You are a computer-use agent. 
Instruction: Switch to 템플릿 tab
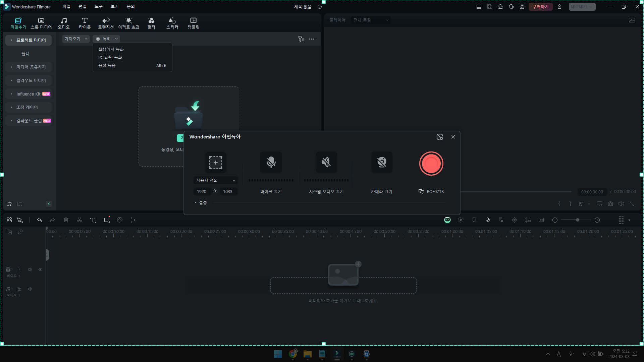193,23
